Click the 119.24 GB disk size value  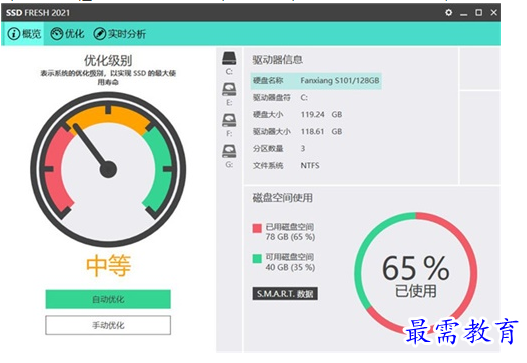[x=321, y=115]
